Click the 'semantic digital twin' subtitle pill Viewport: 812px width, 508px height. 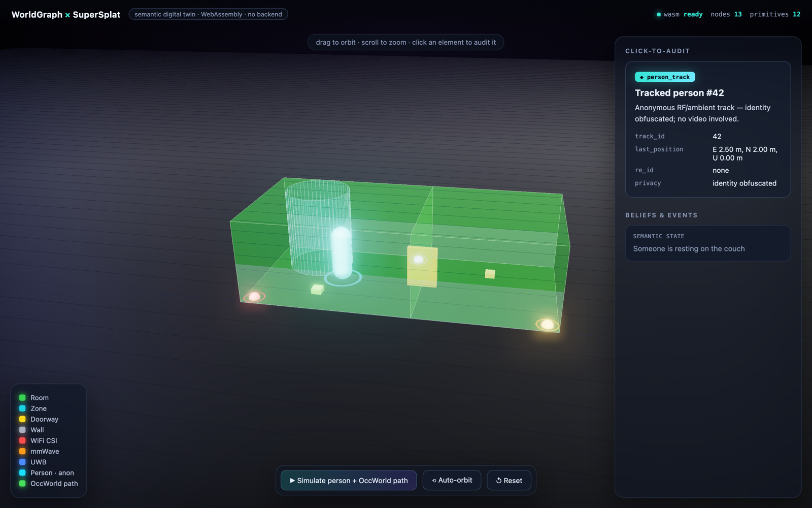[x=208, y=14]
